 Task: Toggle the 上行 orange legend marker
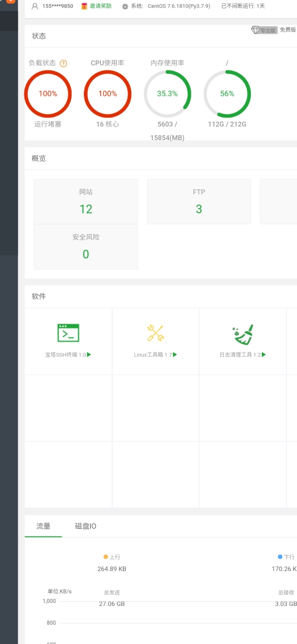(106, 557)
